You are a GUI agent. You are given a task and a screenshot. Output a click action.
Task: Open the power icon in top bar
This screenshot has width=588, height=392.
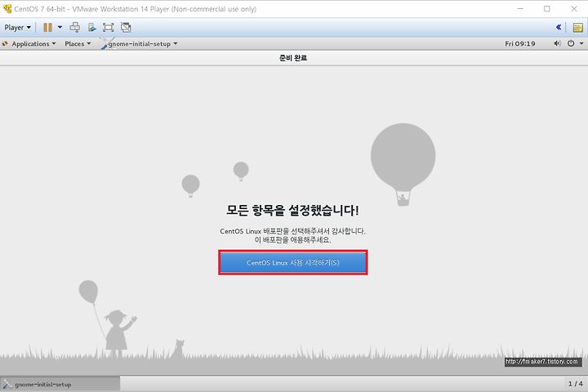pos(571,43)
